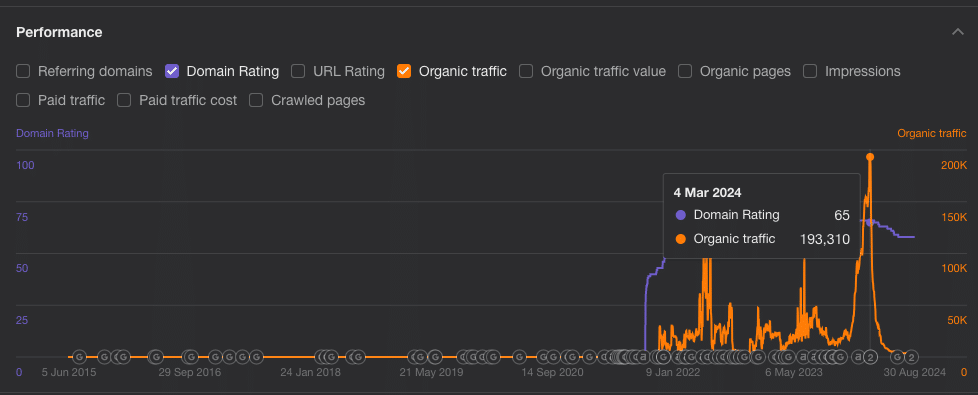The height and width of the screenshot is (395, 978).
Task: Click the G marker just before the final '2' marker
Action: 898,357
